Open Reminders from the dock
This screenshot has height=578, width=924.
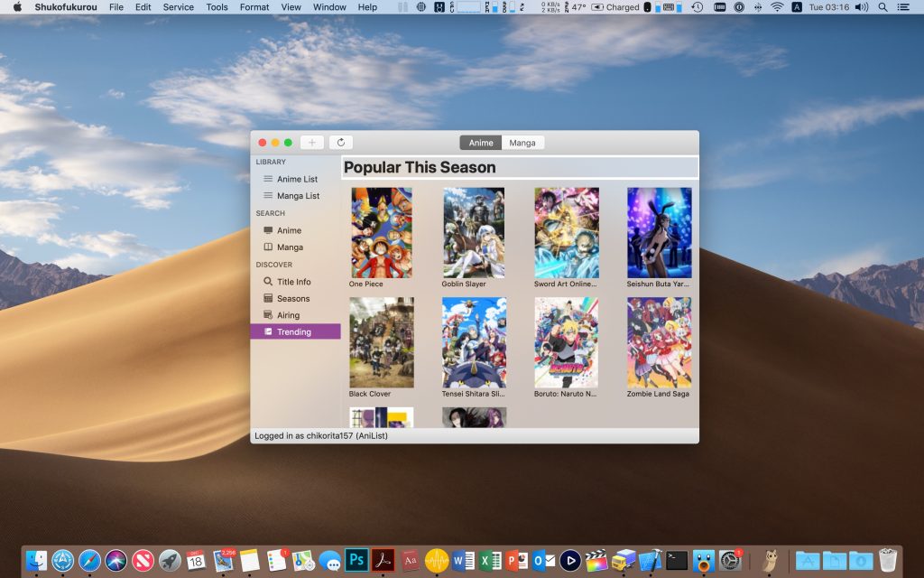tap(276, 560)
